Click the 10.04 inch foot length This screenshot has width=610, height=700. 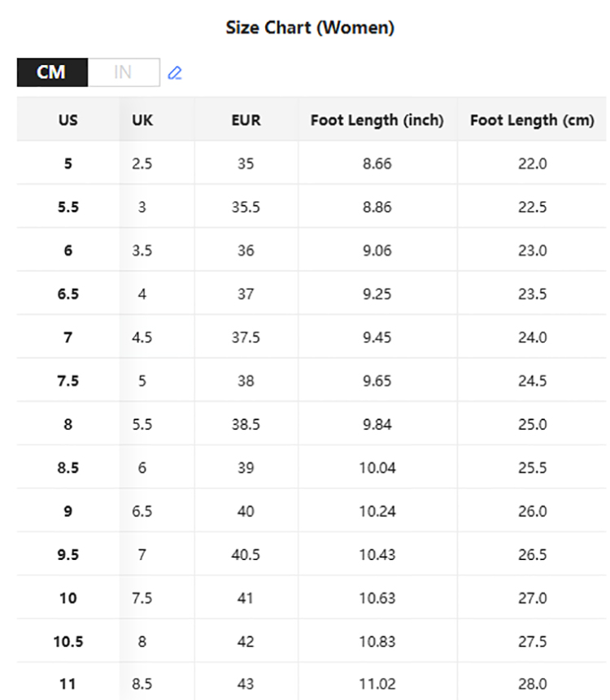coord(377,468)
